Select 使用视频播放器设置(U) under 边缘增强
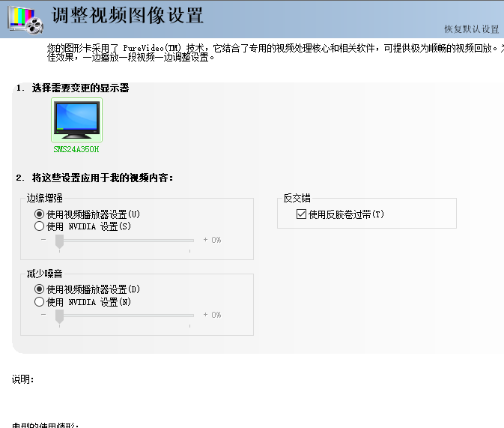This screenshot has height=428, width=504. [40, 214]
